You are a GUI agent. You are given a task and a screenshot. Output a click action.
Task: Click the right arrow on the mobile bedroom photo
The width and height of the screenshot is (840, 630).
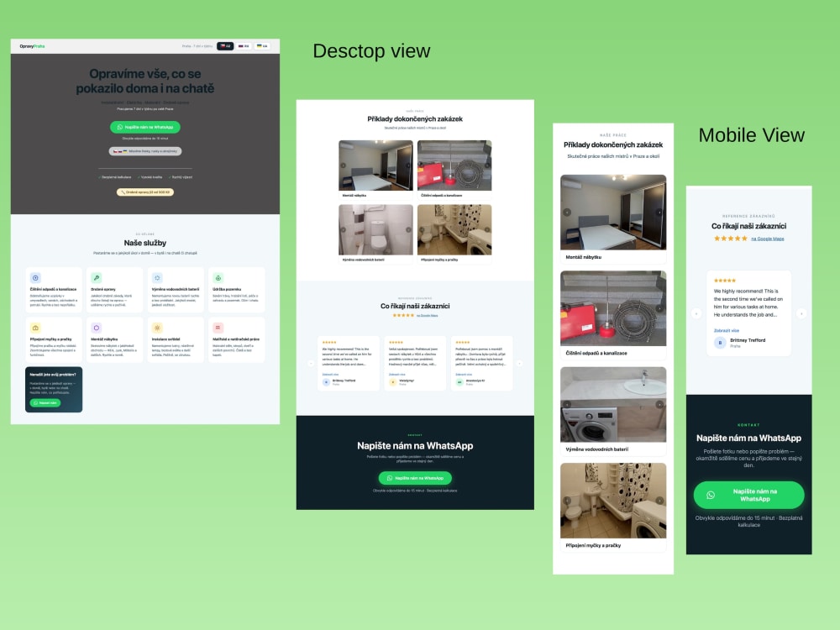pos(660,213)
